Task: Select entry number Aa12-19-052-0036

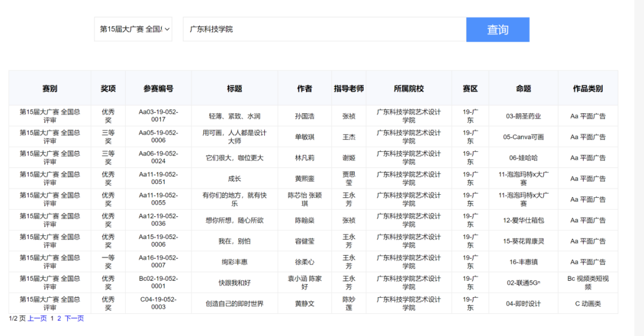Action: (158, 220)
